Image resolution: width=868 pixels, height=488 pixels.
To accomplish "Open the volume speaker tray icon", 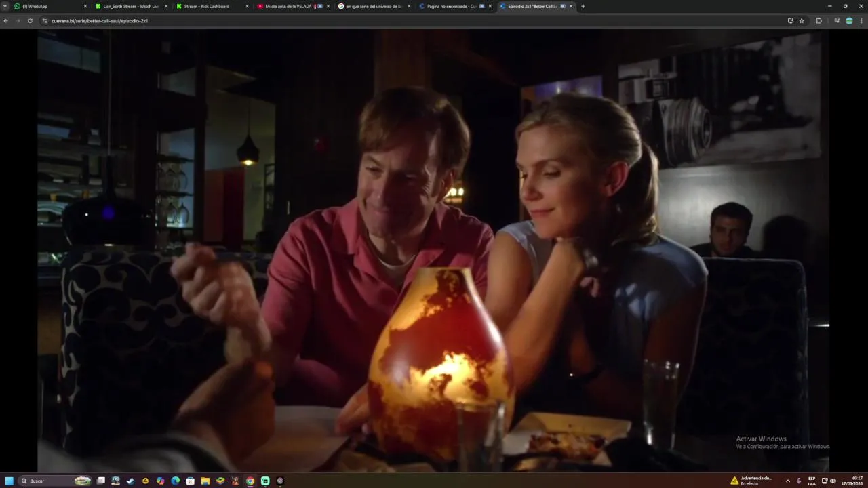I will coord(833,481).
